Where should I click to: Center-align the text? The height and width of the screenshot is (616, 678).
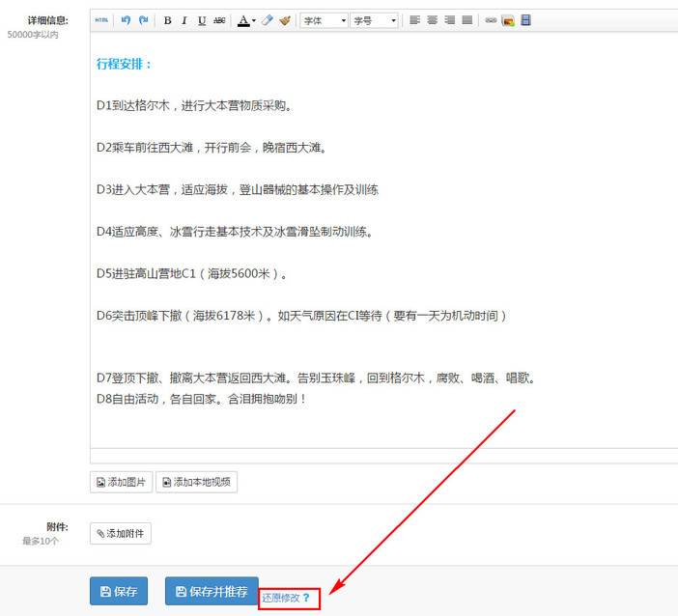point(433,20)
